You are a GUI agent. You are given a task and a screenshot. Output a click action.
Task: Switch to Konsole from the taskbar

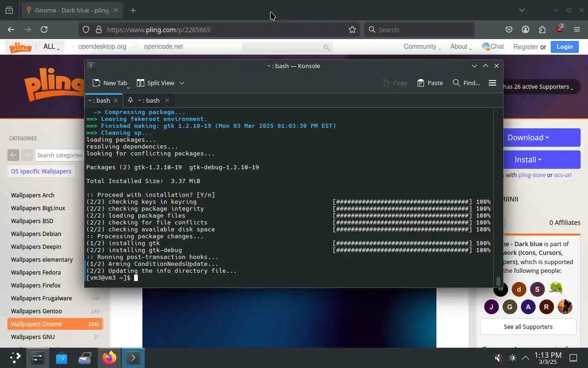pos(133,357)
